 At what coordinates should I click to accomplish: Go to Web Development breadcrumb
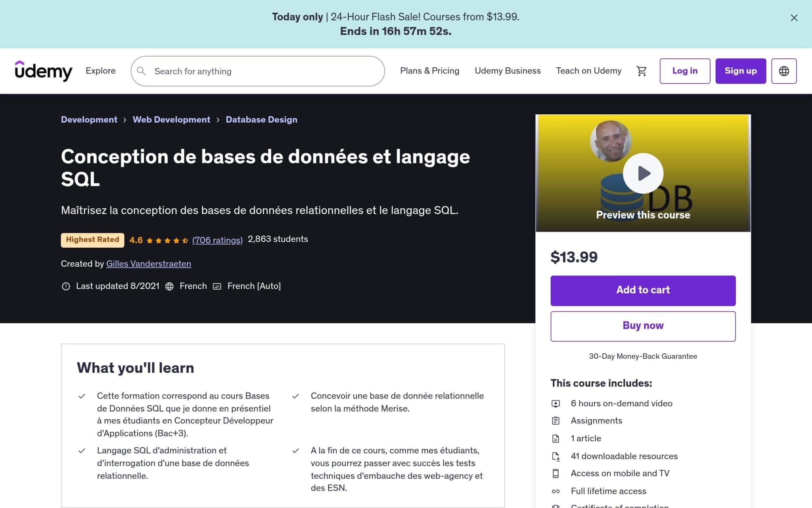pos(171,119)
